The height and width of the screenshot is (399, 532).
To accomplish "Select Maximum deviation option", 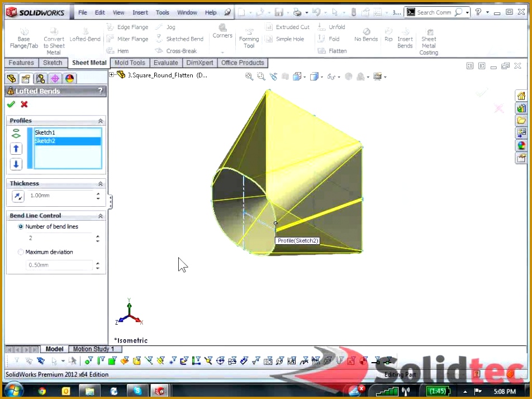I will pos(21,252).
